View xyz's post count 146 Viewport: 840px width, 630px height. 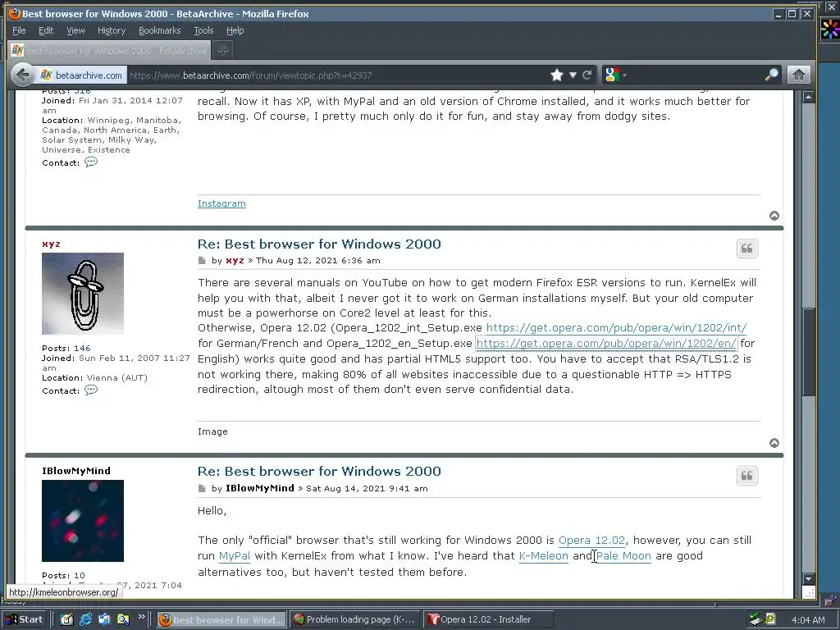(82, 348)
